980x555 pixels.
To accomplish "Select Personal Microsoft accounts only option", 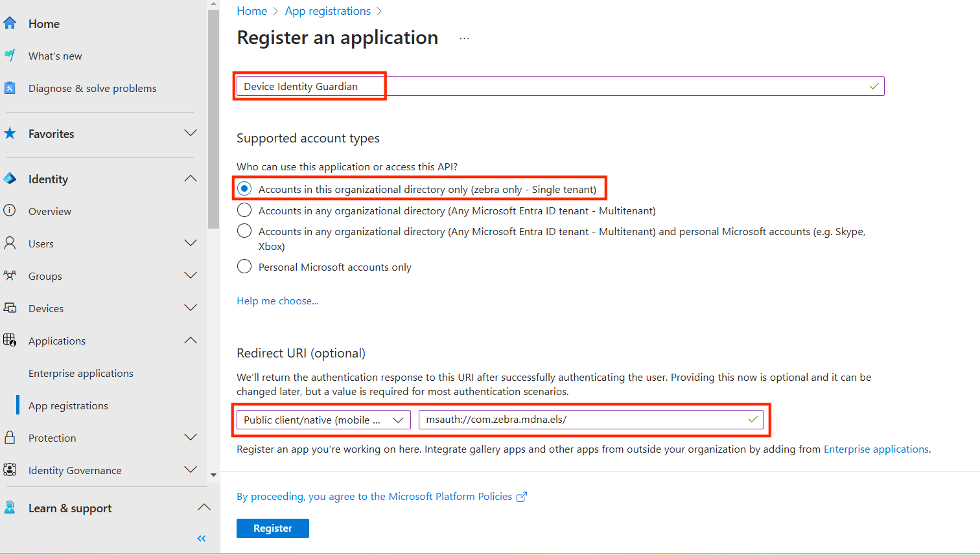I will click(244, 267).
